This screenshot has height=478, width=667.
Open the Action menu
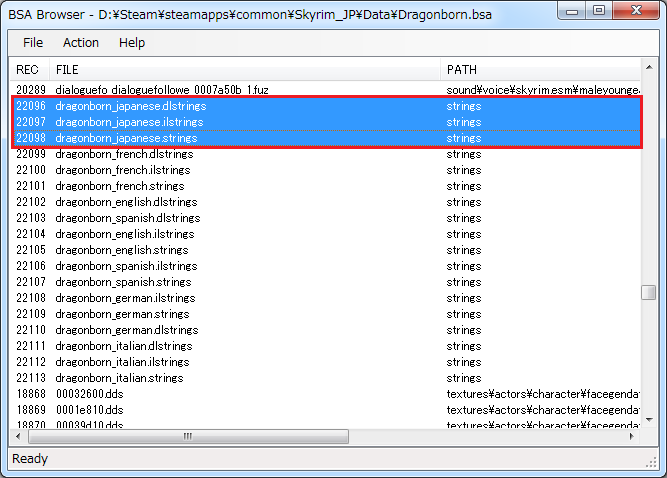tap(81, 43)
